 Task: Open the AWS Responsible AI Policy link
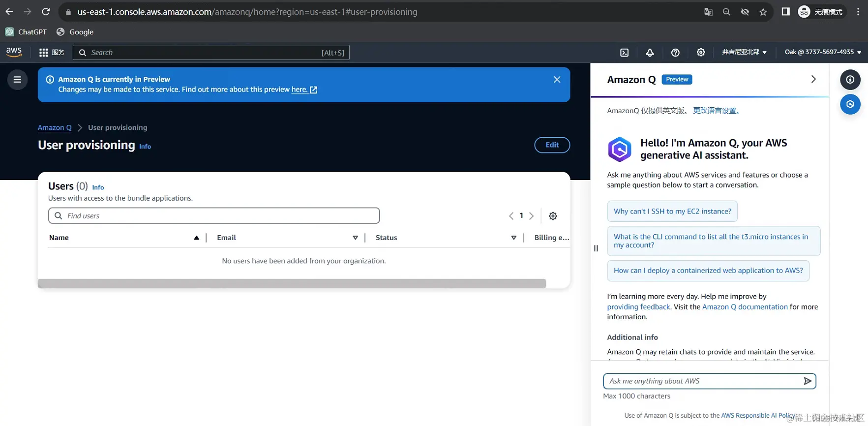(758, 416)
